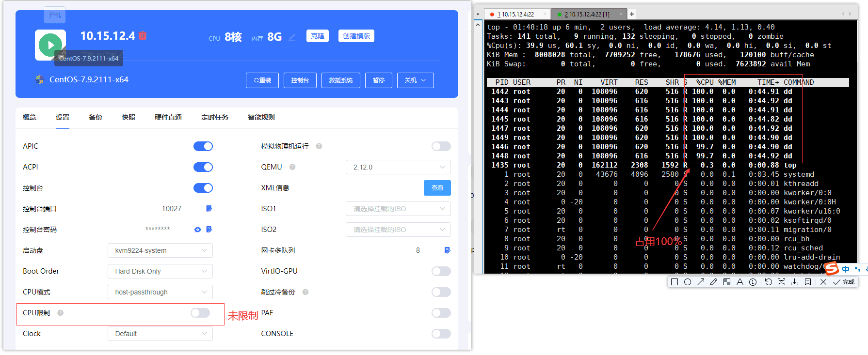Open the CPU模式 host-passthrough dropdown
868x355 pixels.
tap(160, 292)
